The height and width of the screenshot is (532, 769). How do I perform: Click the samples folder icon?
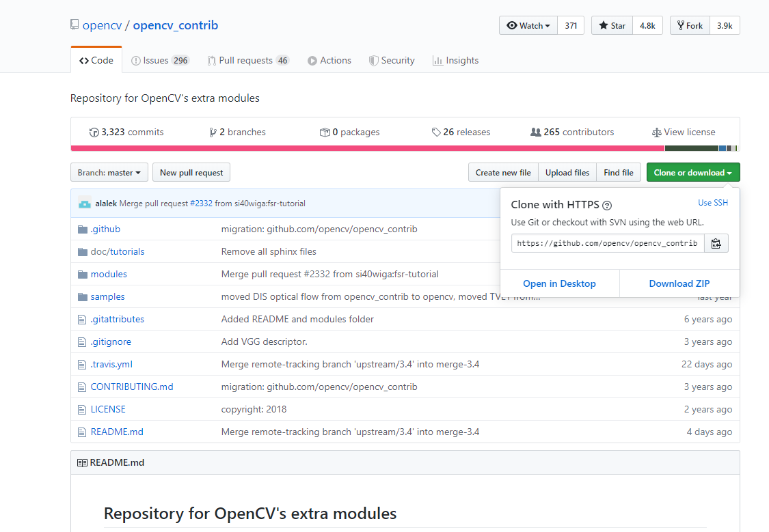tap(83, 297)
